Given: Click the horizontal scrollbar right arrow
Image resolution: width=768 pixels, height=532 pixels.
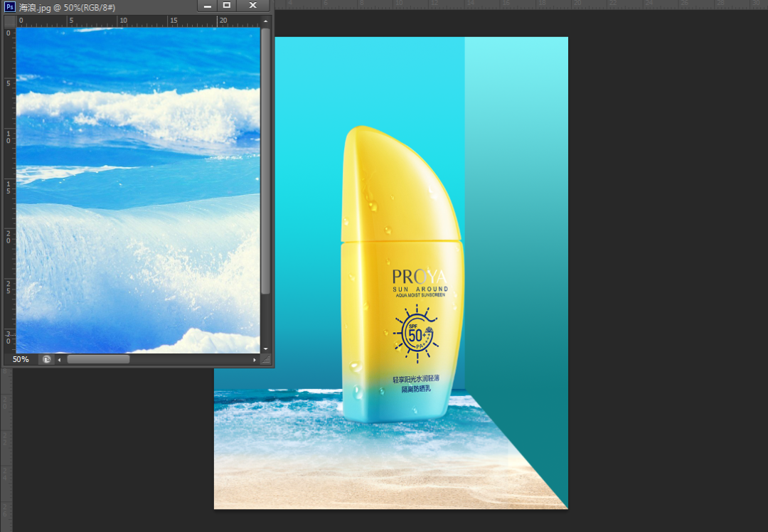Looking at the screenshot, I should [254, 360].
